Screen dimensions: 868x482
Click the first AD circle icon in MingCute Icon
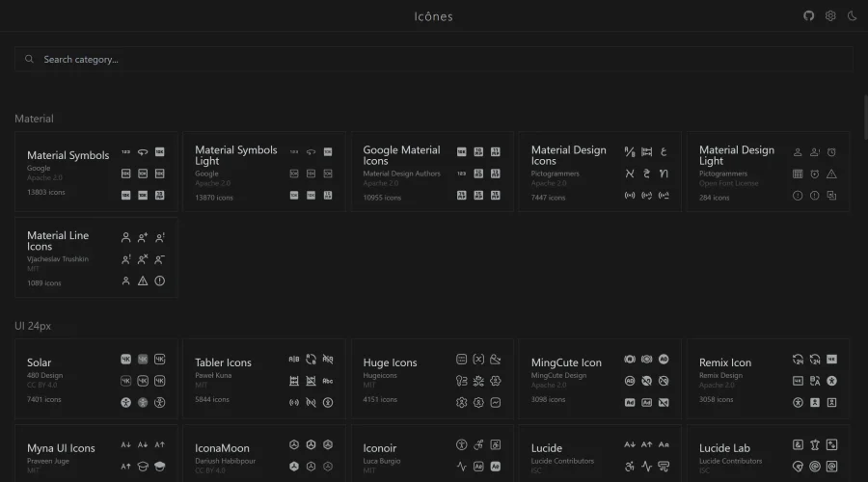[664, 360]
